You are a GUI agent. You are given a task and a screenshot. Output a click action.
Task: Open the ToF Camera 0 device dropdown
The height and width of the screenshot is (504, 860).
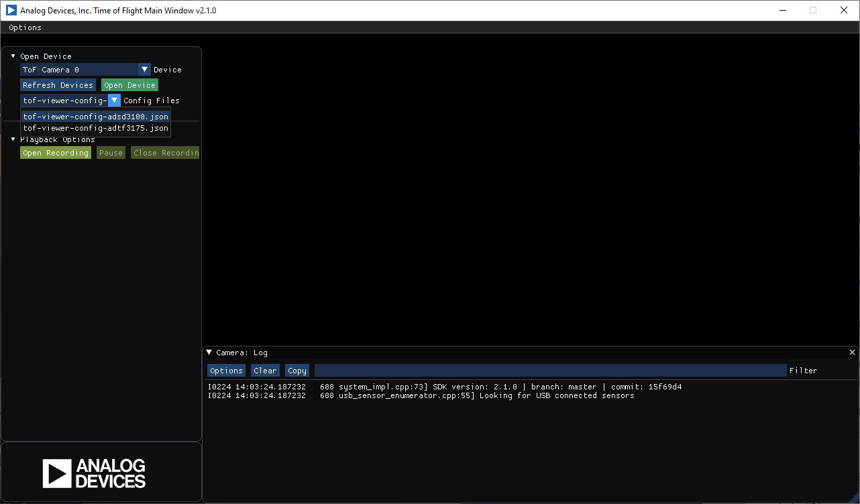pyautogui.click(x=85, y=70)
